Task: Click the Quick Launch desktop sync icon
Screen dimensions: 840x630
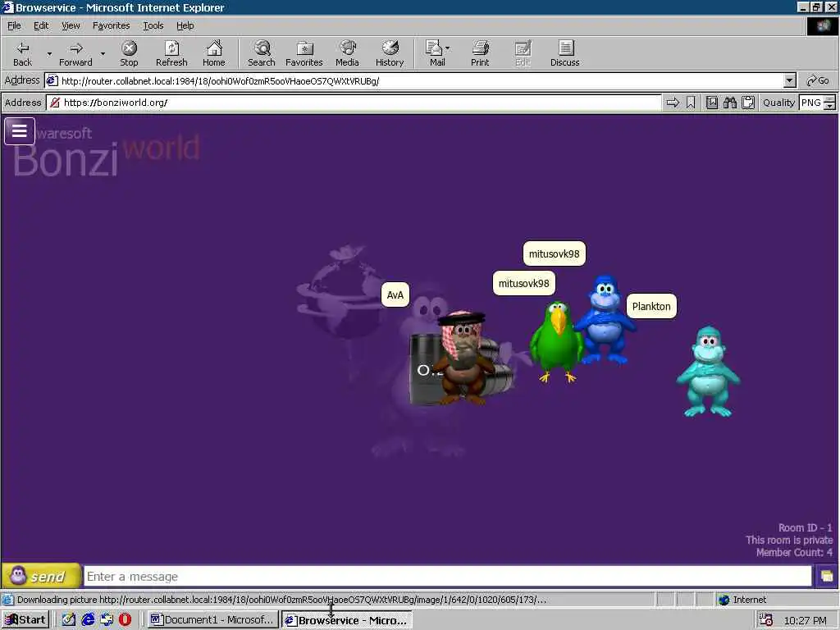Action: (x=107, y=620)
